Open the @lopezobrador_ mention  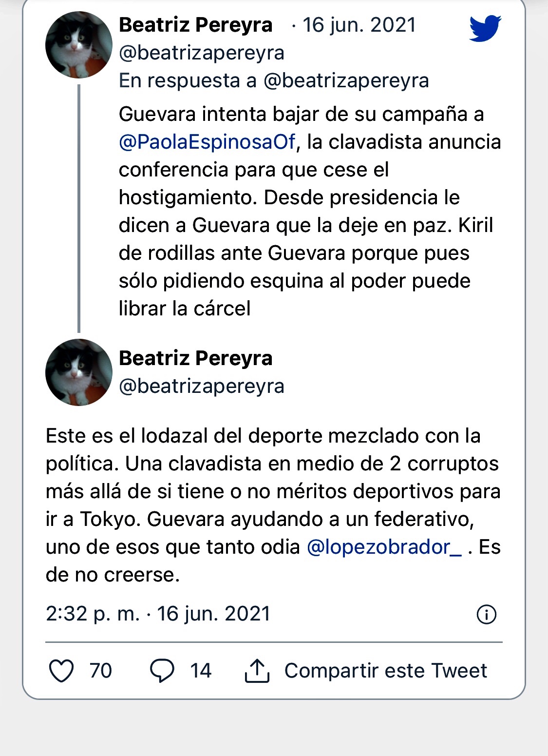(384, 547)
